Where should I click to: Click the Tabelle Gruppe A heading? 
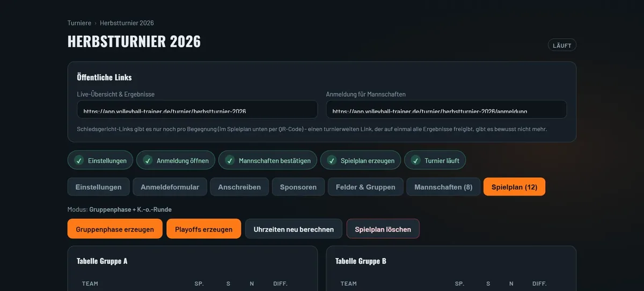[x=102, y=261]
